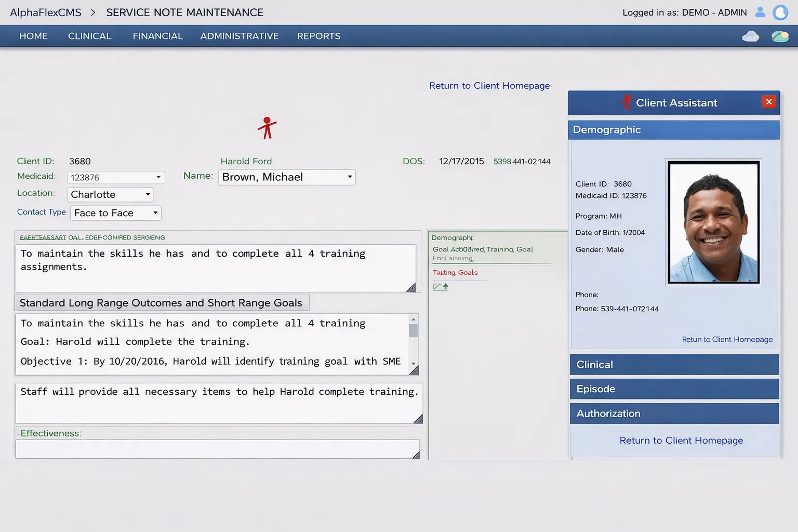Open the CLINICAL menu
798x532 pixels.
coord(89,36)
